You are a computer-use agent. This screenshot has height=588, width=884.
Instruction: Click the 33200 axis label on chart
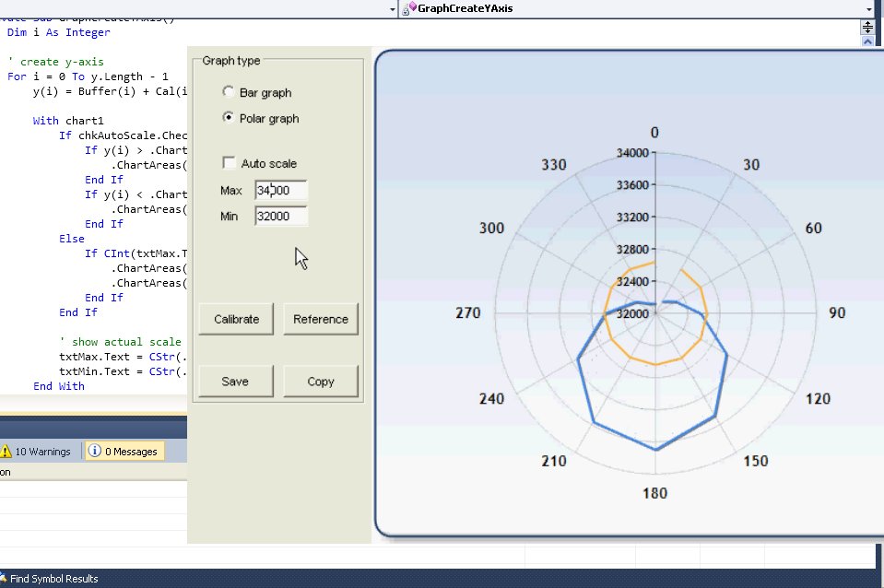(632, 218)
